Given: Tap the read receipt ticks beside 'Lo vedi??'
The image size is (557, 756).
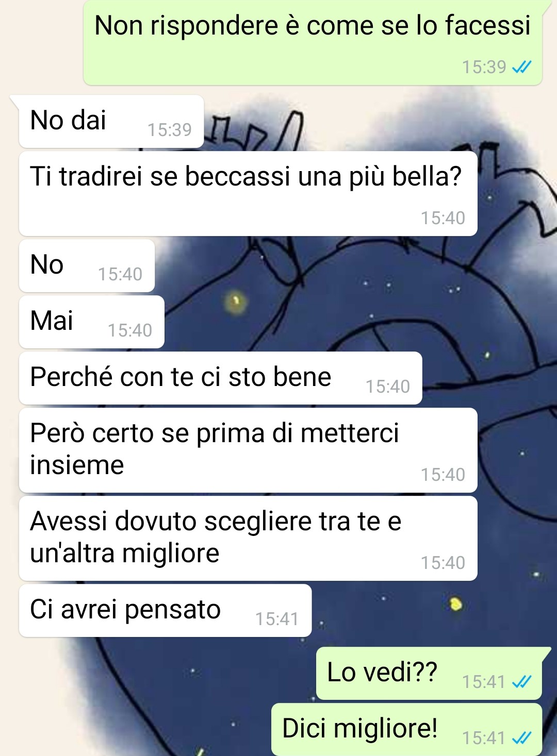Looking at the screenshot, I should pyautogui.click(x=521, y=682).
